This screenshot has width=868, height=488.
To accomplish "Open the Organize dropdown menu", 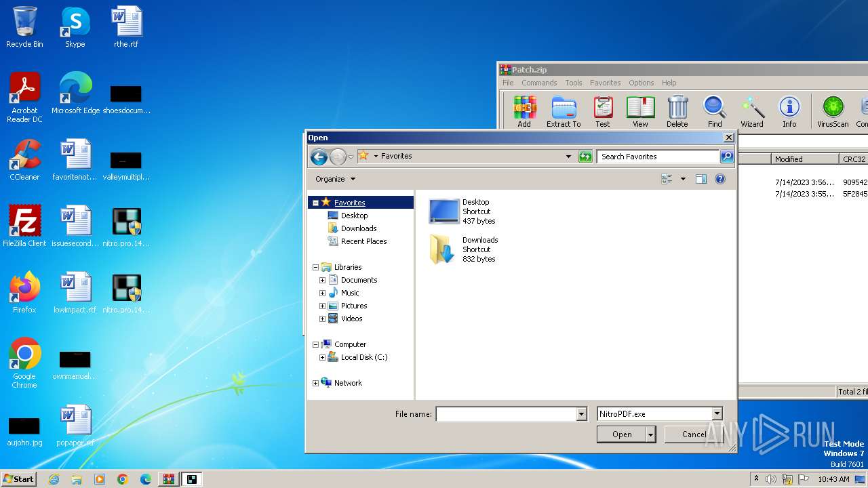I will 335,179.
